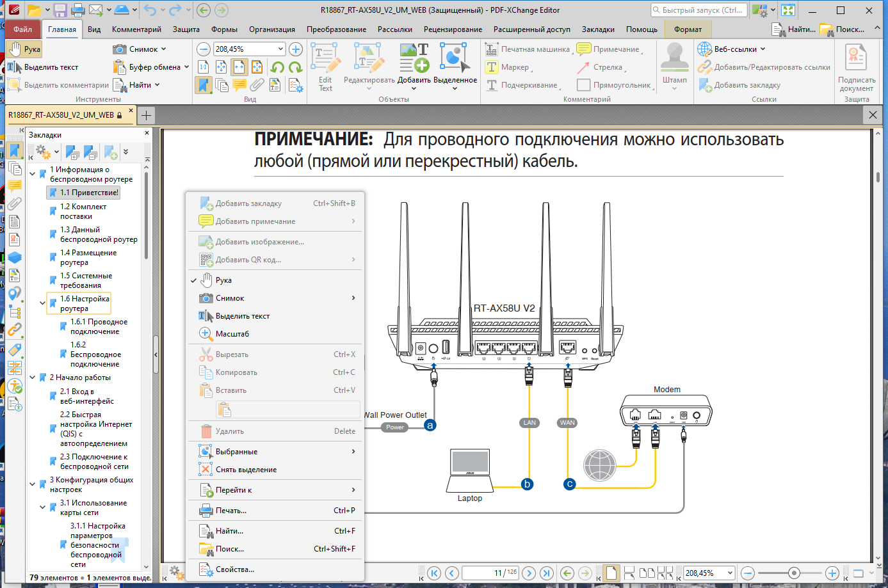Viewport: 888px width, 588px height.
Task: Collapse the '2 Начало работы' bookmark node
Action: [x=33, y=377]
